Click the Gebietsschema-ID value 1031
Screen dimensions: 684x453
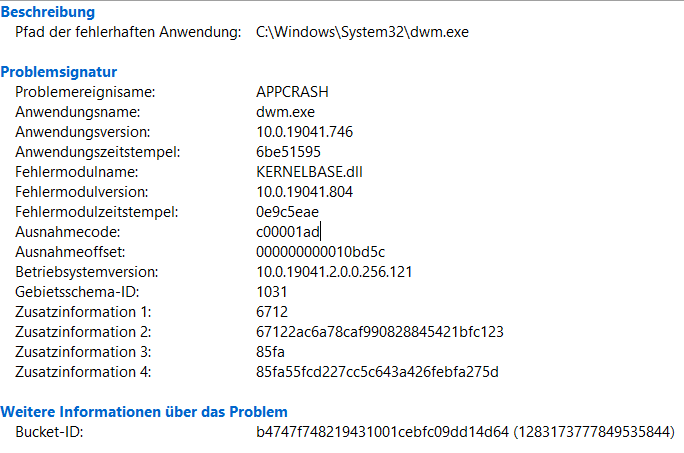(x=271, y=292)
